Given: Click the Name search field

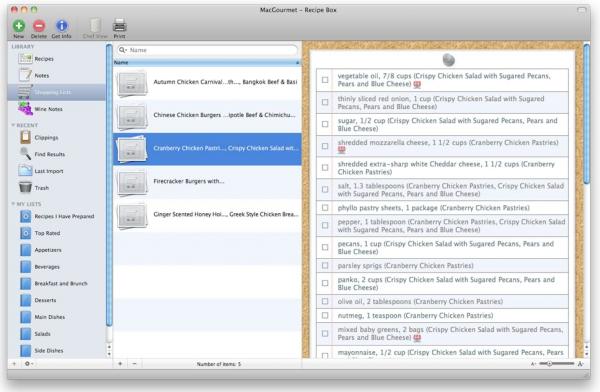Looking at the screenshot, I should (x=207, y=50).
